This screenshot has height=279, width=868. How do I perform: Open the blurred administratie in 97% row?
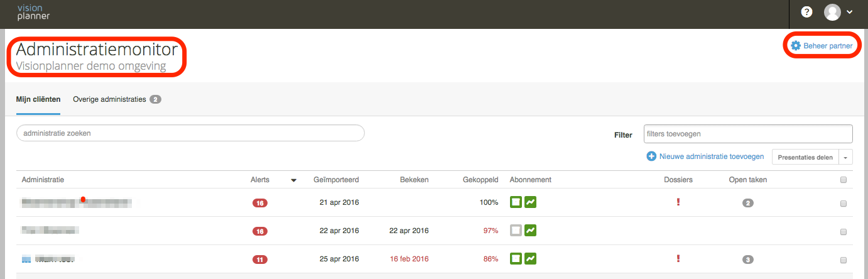[50, 231]
